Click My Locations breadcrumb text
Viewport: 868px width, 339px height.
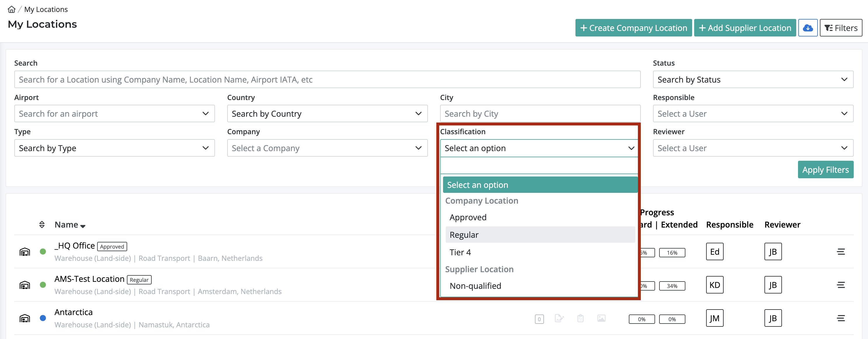pyautogui.click(x=46, y=9)
